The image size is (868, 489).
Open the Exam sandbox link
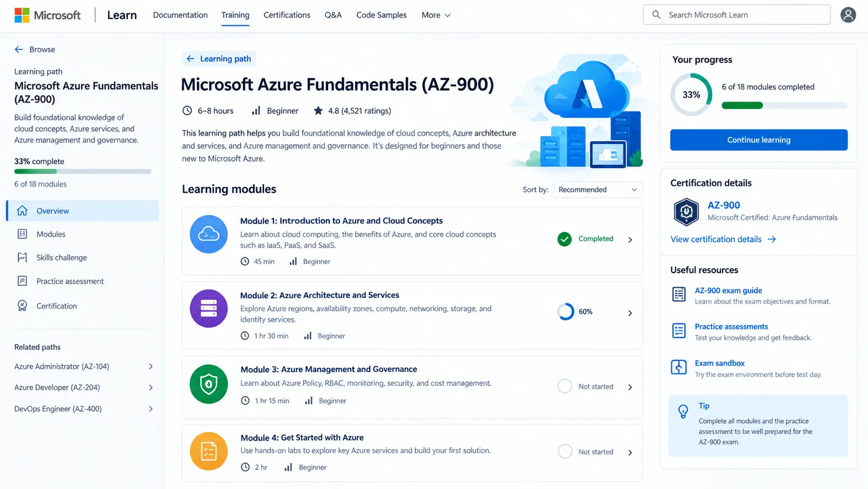tap(720, 363)
